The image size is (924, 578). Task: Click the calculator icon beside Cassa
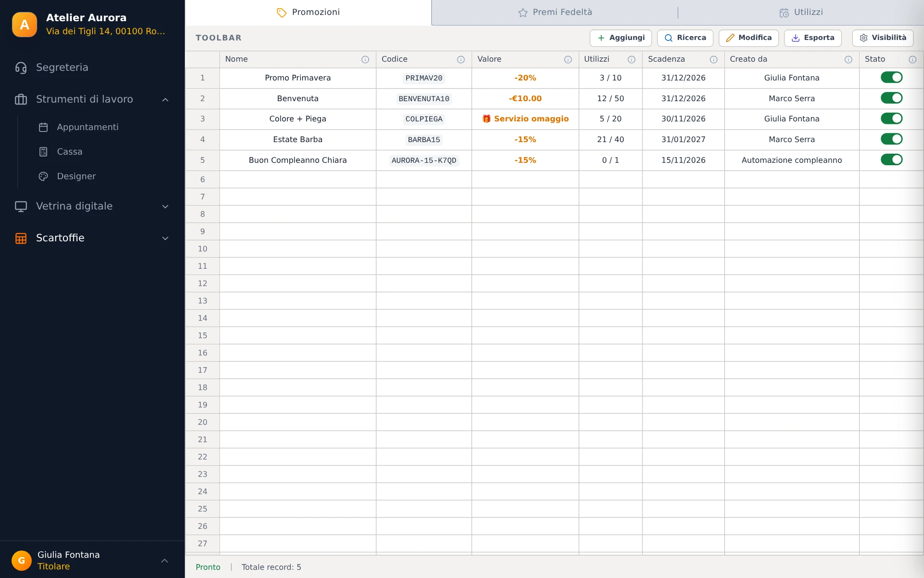point(43,152)
